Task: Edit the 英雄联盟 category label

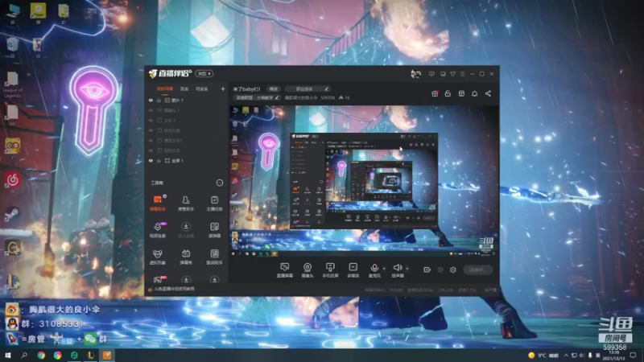Action: 257,97
